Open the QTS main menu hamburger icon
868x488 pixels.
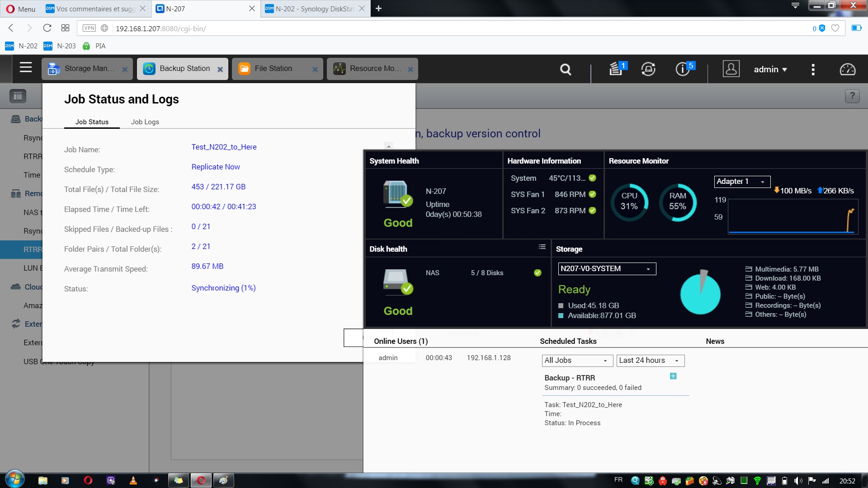[26, 68]
